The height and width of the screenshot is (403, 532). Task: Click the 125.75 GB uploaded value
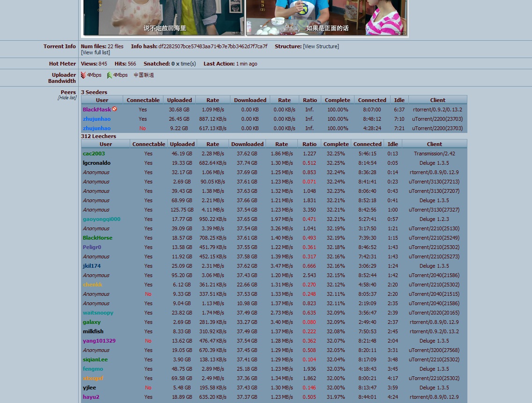click(182, 210)
